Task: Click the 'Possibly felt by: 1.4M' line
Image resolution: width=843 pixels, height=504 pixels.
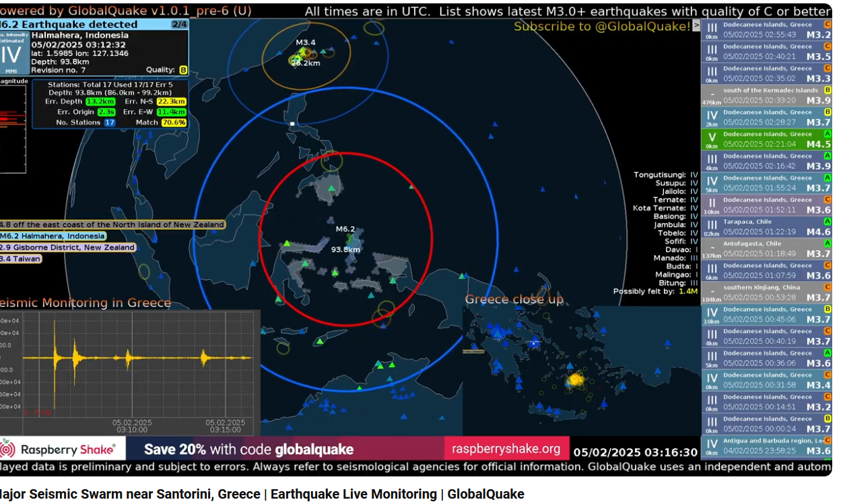Action: pos(655,291)
